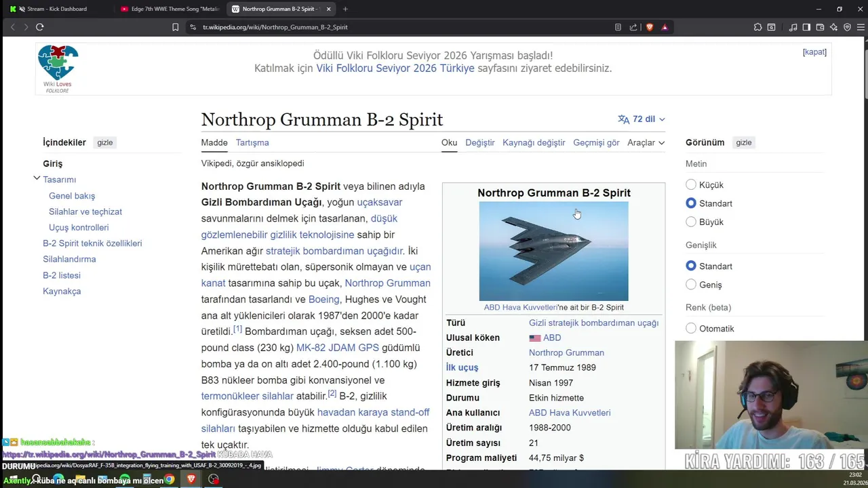Open the Kaynağı değiştir tab
Screen dimensions: 868x488
click(534, 142)
